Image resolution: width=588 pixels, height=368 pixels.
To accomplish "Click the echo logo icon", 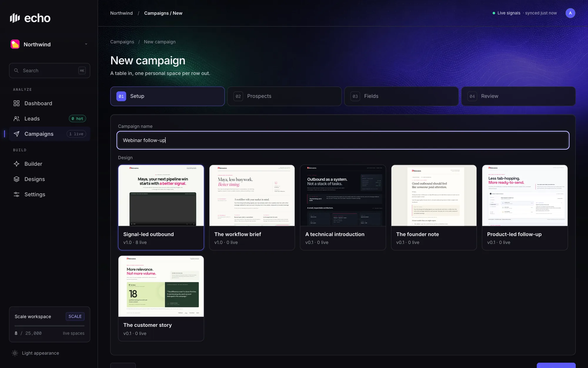I will click(15, 18).
